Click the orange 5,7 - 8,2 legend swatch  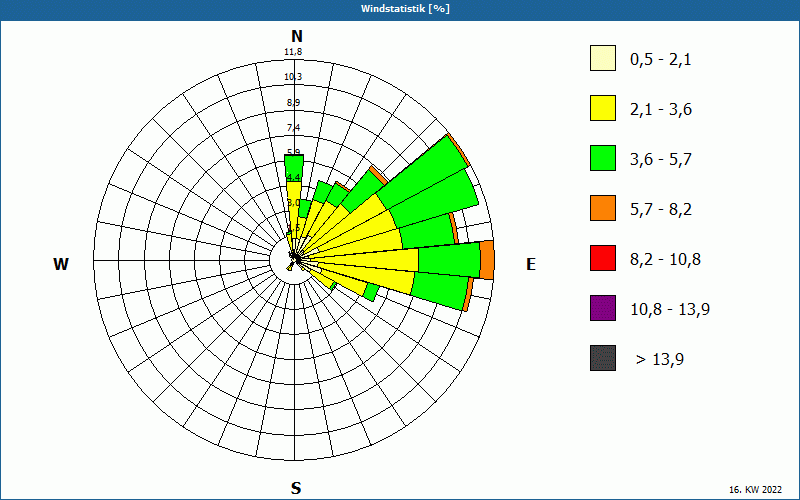[x=603, y=208]
